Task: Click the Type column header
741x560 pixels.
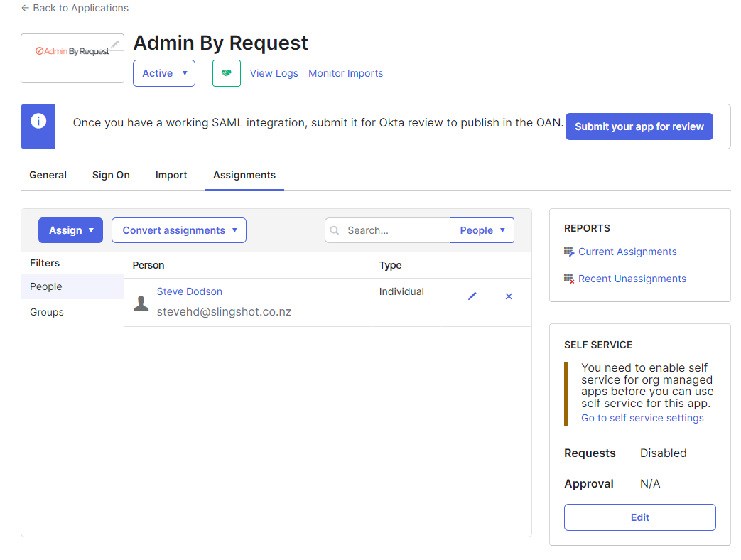Action: point(390,265)
